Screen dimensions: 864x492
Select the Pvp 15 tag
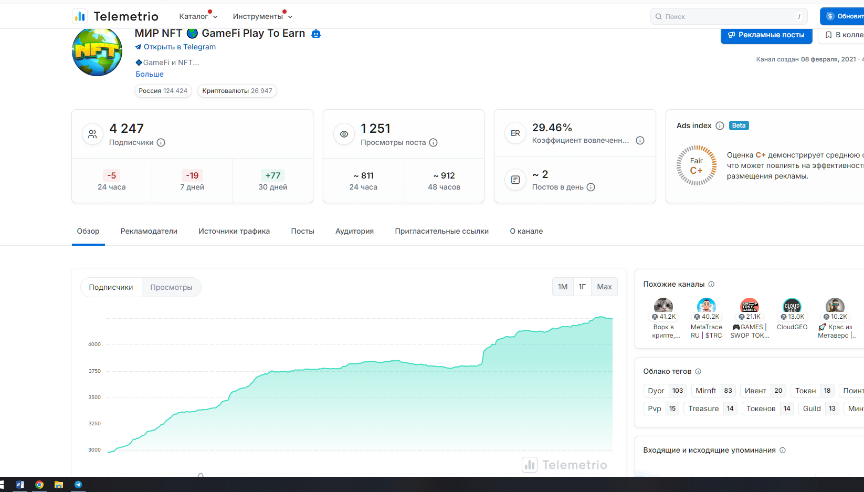coord(661,408)
